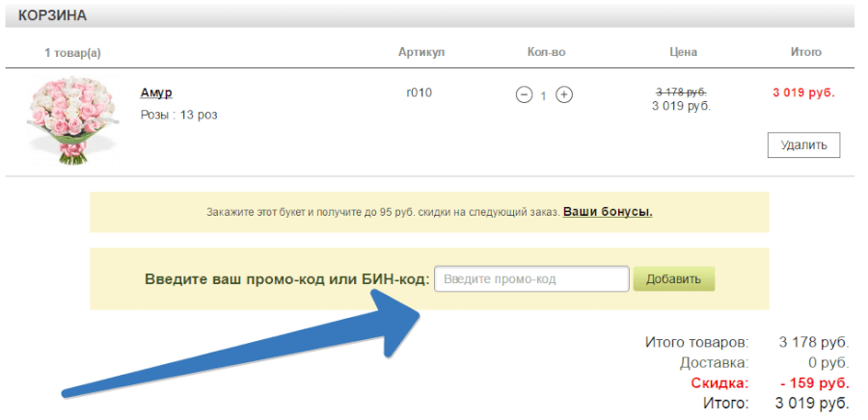Click the КОРЗИНА section header

coord(53,15)
